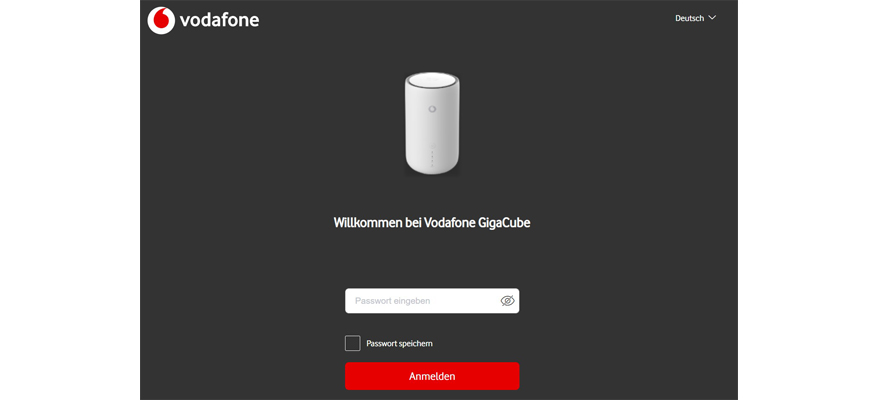Open the Deutsch language dropdown

(x=696, y=18)
